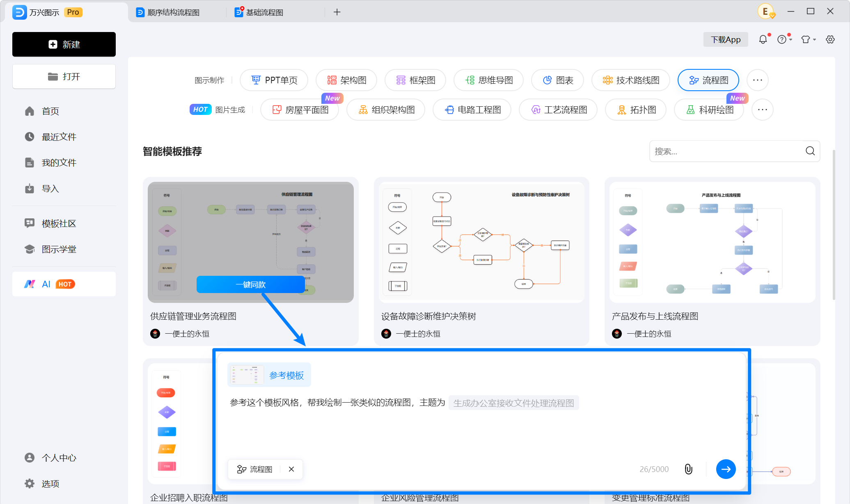Image resolution: width=850 pixels, height=504 pixels.
Task: Open 我的文件 in the sidebar
Action: 50,163
